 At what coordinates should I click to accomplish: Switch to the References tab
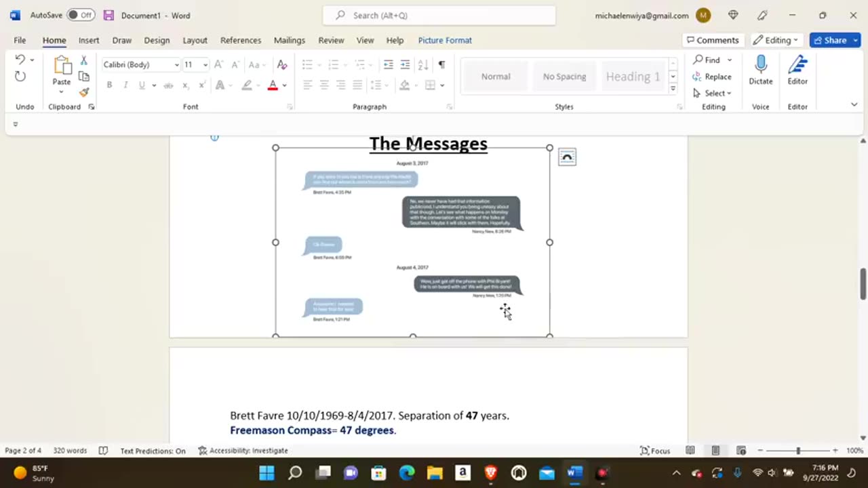click(241, 40)
